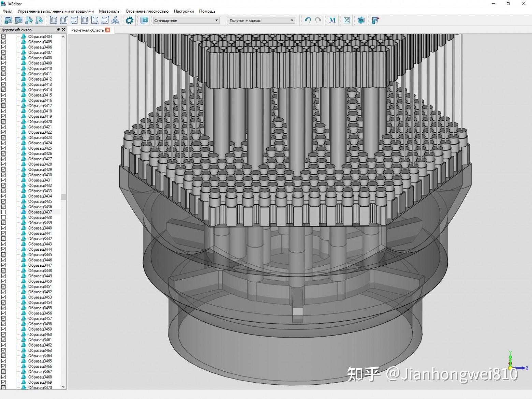Click the teal 3D cube display icon
The image size is (532, 399).
point(361,20)
